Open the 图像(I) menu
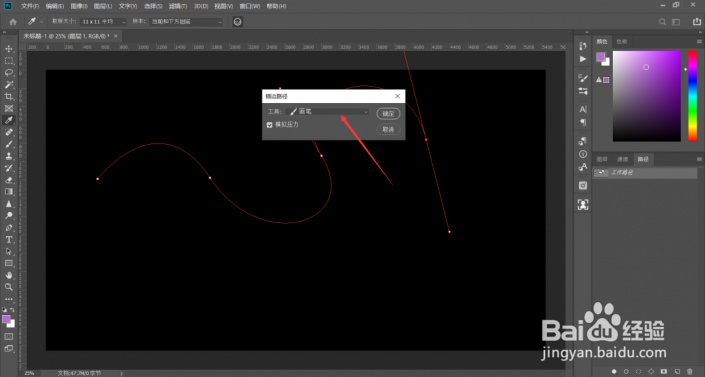 tap(79, 6)
